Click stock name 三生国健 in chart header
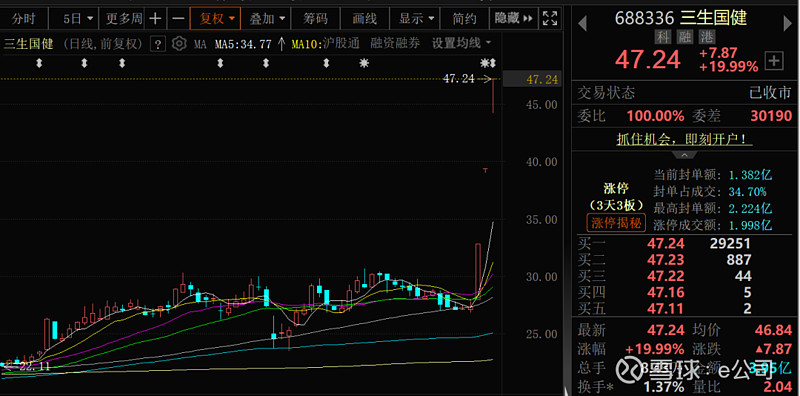The height and width of the screenshot is (396, 800). [29, 44]
